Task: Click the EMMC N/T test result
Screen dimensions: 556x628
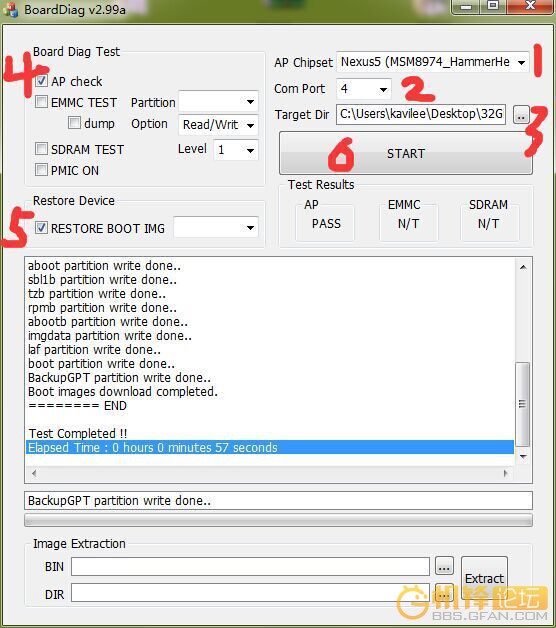Action: [x=408, y=223]
